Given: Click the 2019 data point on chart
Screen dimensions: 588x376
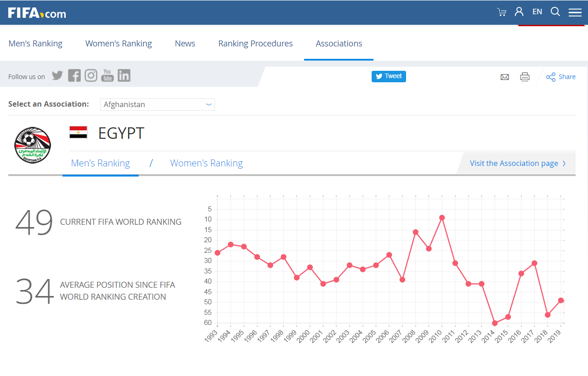Looking at the screenshot, I should (x=561, y=300).
